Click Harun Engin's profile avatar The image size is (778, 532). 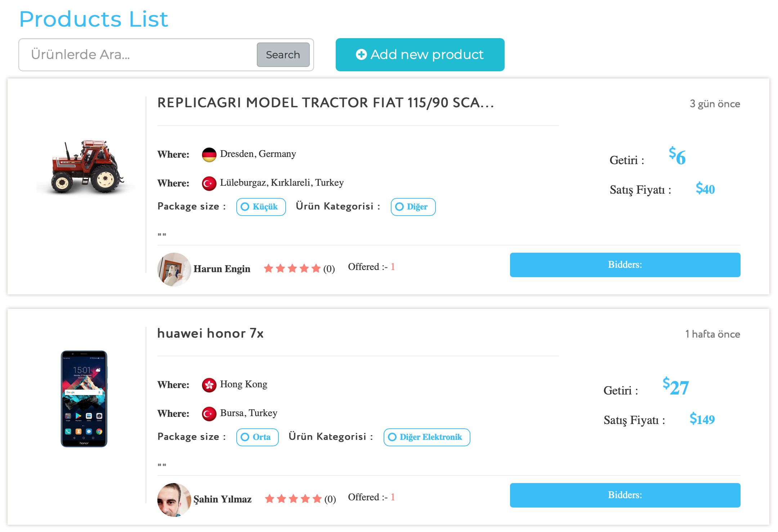pyautogui.click(x=174, y=269)
